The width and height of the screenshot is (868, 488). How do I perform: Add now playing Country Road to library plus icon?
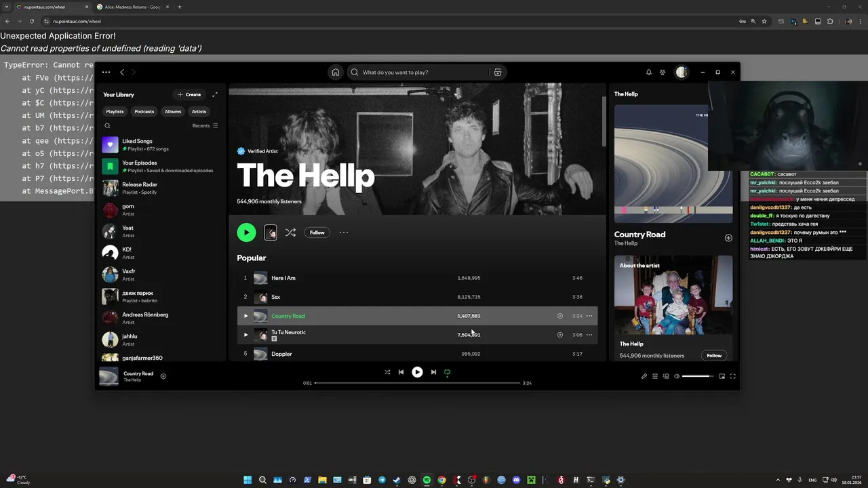point(728,238)
